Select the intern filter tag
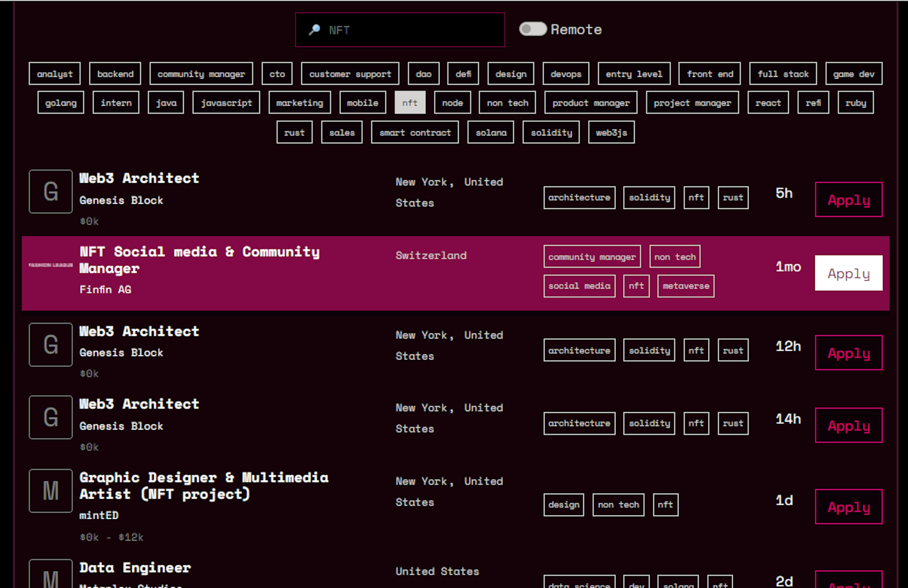The height and width of the screenshot is (588, 908). pos(116,103)
